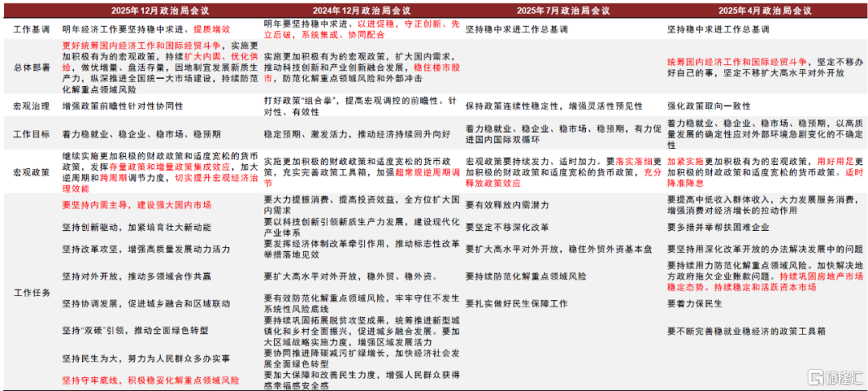Viewport: 868px width, 391px height.
Task: Click the line "坚持“双碳”引领，推动全面绿色转型"
Action: [x=135, y=331]
